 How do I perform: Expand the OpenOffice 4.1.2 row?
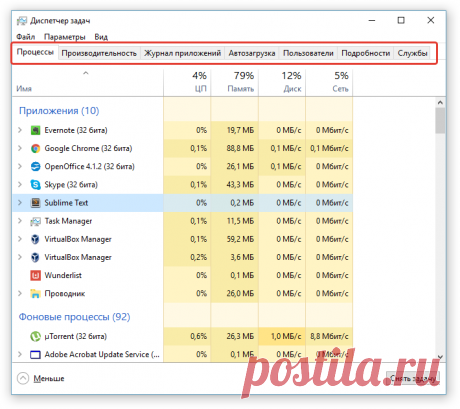point(20,166)
